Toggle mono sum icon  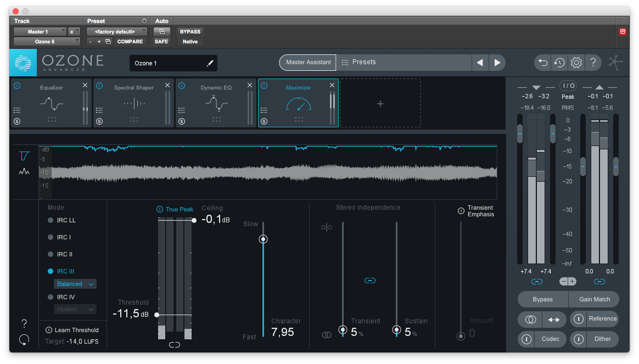coord(530,320)
